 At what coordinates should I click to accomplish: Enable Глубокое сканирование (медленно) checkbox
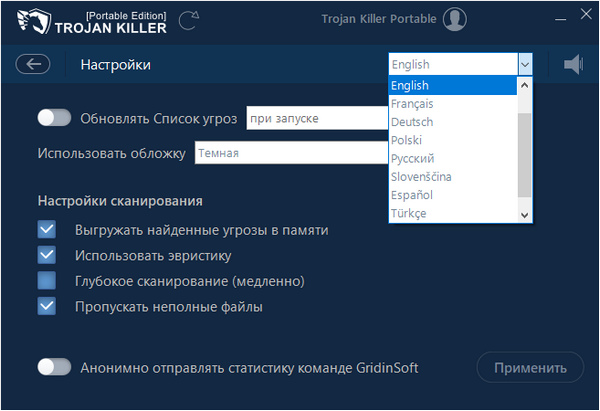click(47, 281)
